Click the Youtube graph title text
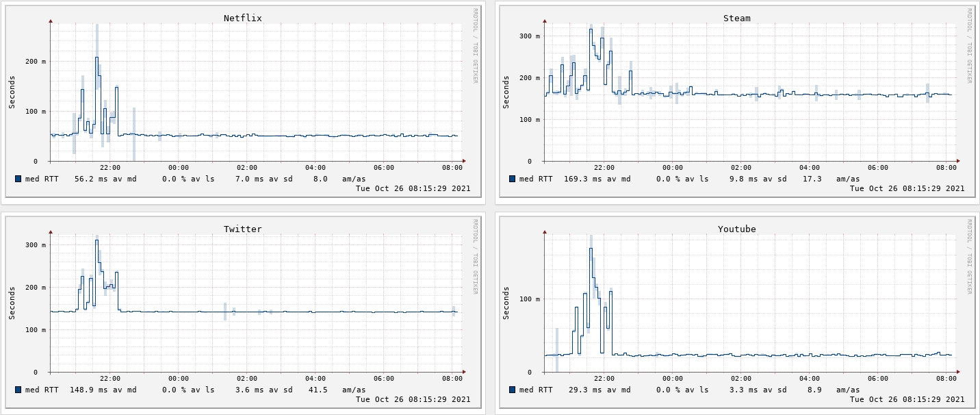Screen dimensions: 980x415 point(736,229)
